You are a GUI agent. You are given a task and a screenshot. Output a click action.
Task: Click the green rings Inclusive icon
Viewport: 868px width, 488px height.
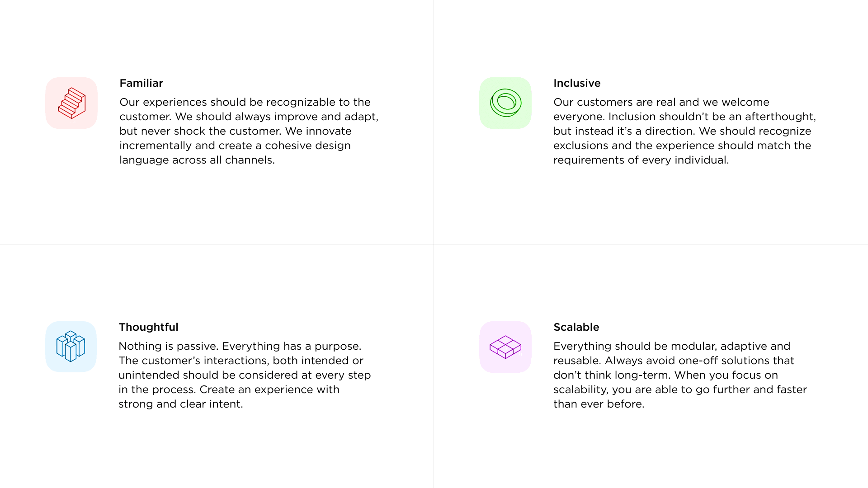pyautogui.click(x=505, y=103)
